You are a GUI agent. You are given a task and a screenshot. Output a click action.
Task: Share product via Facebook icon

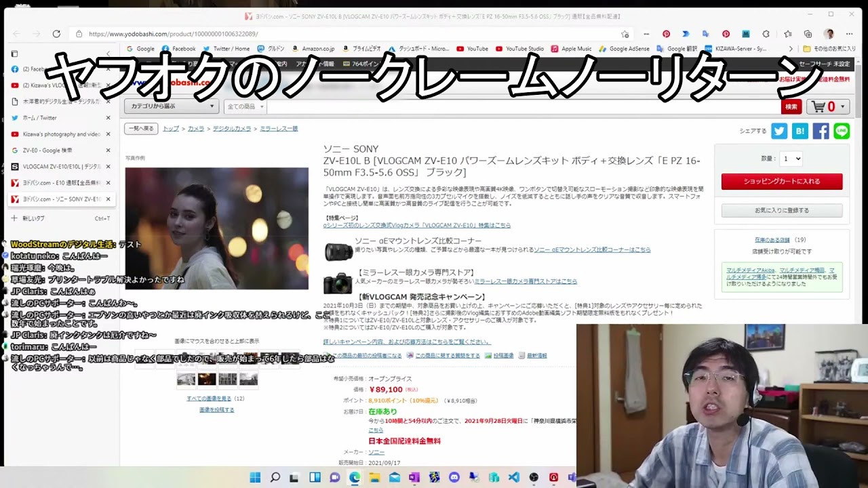pyautogui.click(x=821, y=131)
